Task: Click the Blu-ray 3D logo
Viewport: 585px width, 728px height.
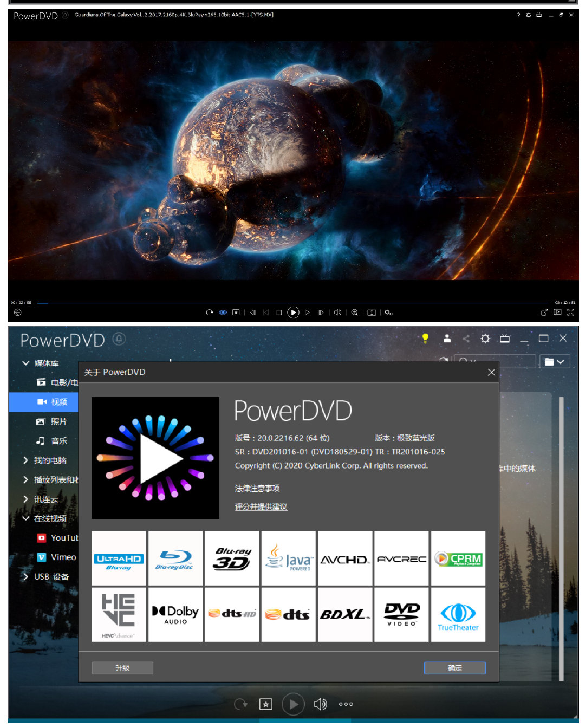Action: pos(232,558)
